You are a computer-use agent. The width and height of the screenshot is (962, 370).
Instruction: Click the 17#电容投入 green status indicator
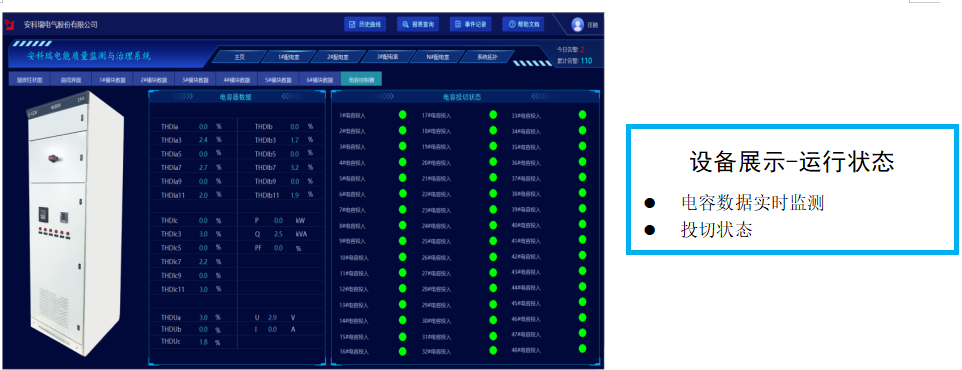(x=493, y=115)
